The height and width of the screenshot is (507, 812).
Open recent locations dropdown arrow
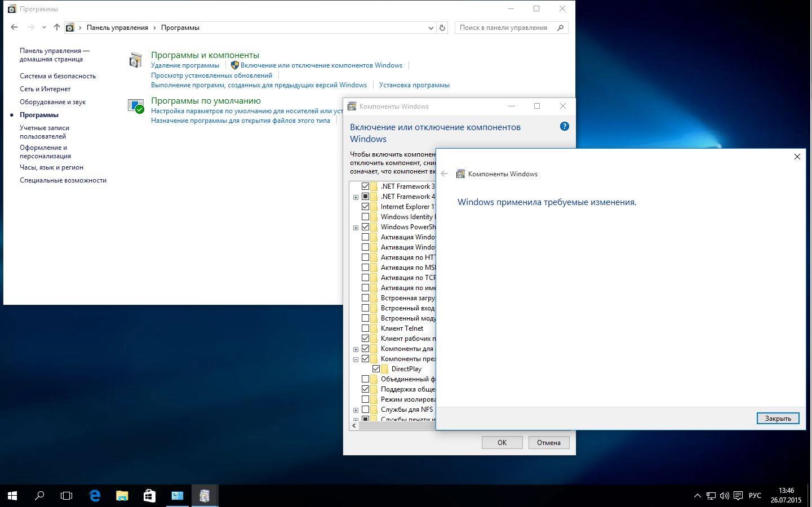(x=44, y=28)
